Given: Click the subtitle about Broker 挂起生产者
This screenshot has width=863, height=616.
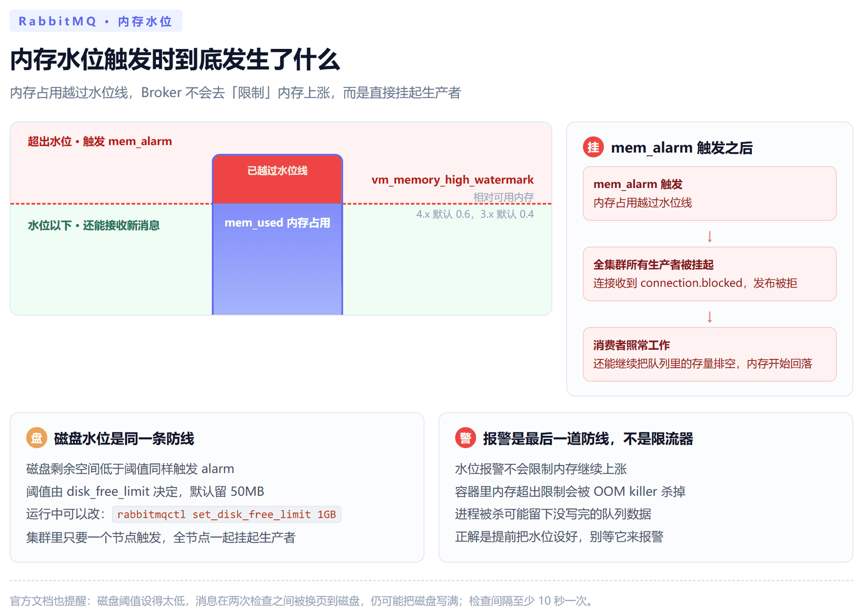Looking at the screenshot, I should (235, 93).
